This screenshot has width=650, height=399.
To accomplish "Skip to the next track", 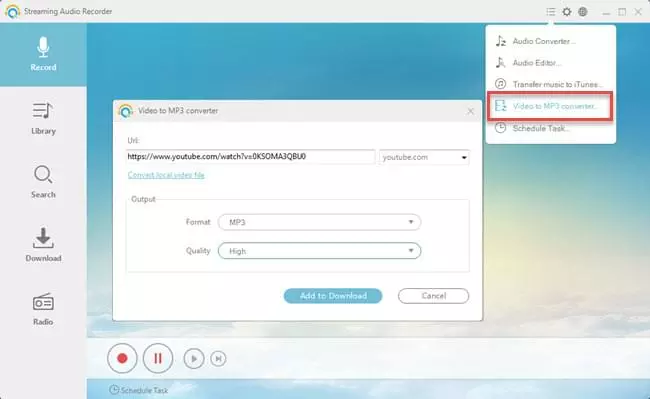I will [x=218, y=359].
